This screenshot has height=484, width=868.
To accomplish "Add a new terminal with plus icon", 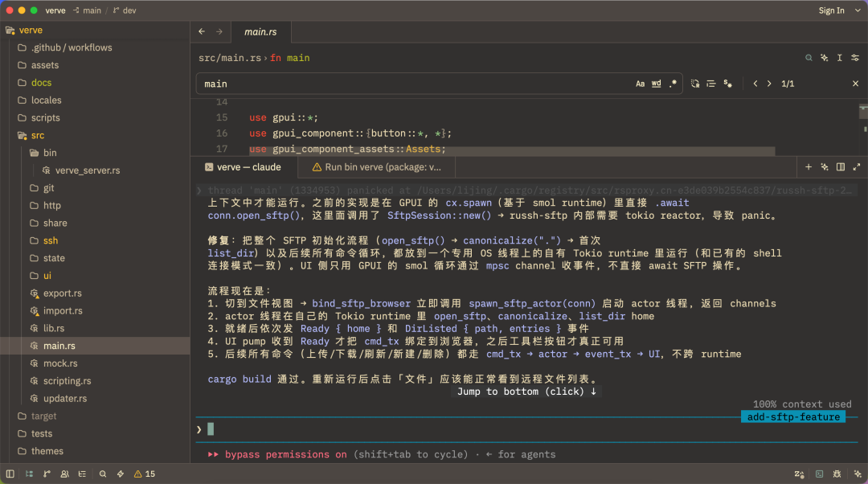I will pos(809,166).
